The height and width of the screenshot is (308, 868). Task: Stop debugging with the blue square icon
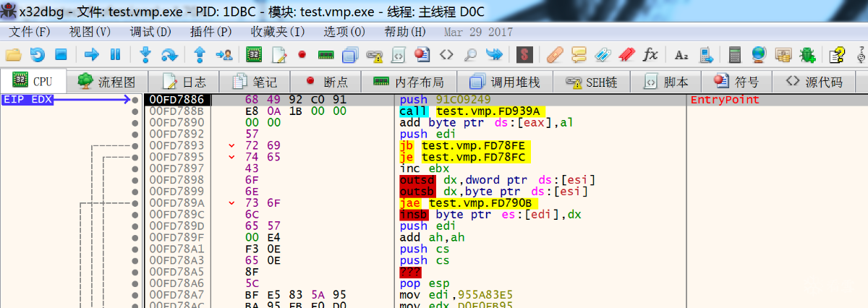click(61, 54)
